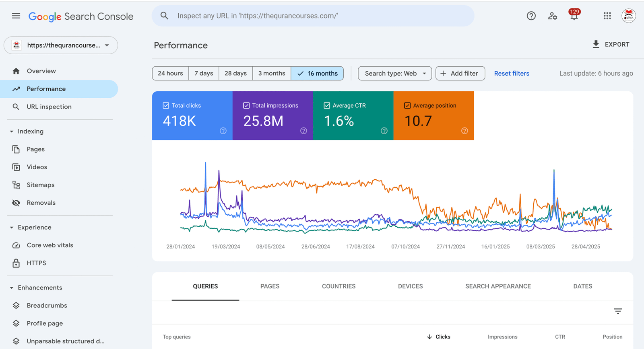Click the HTTPS lock icon
This screenshot has width=644, height=349.
pos(16,263)
